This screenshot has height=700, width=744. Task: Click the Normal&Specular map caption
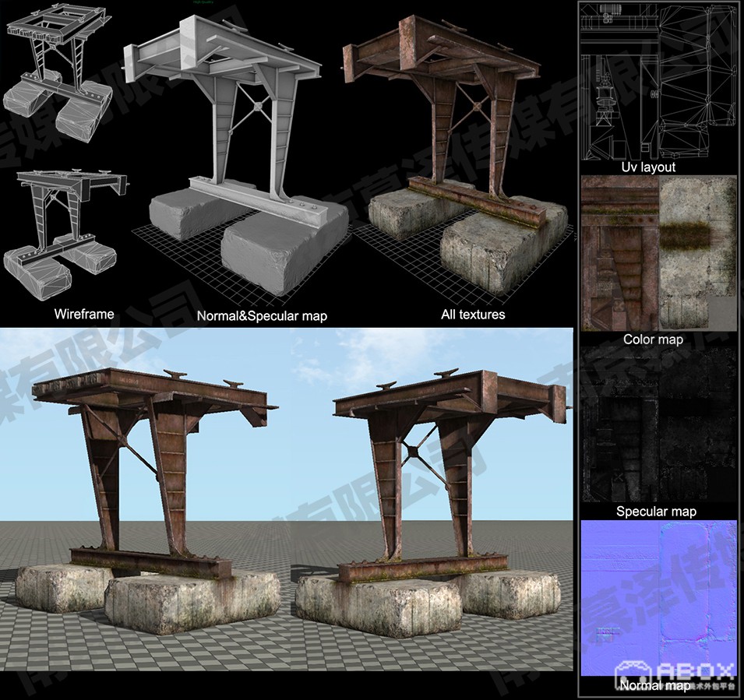(x=262, y=315)
